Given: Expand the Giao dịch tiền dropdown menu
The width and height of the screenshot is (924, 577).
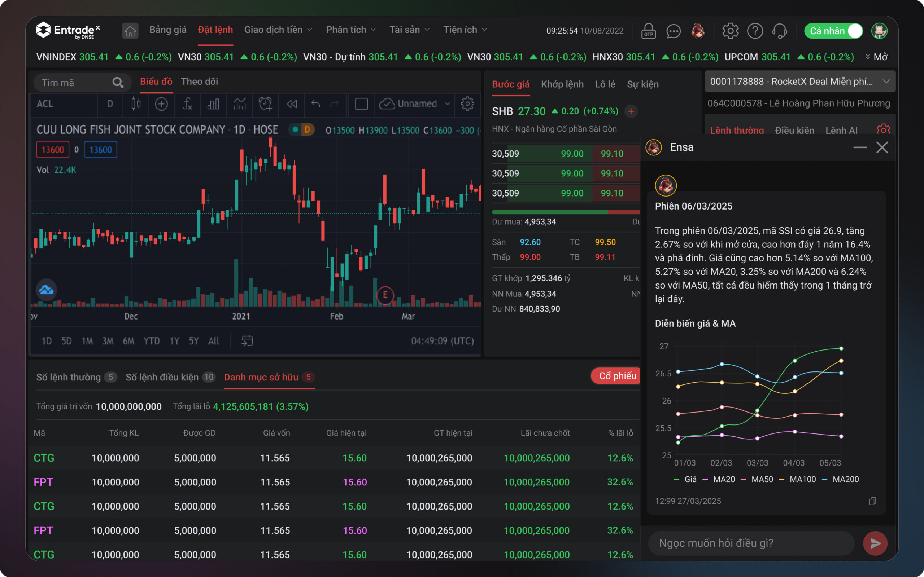Looking at the screenshot, I should 278,30.
